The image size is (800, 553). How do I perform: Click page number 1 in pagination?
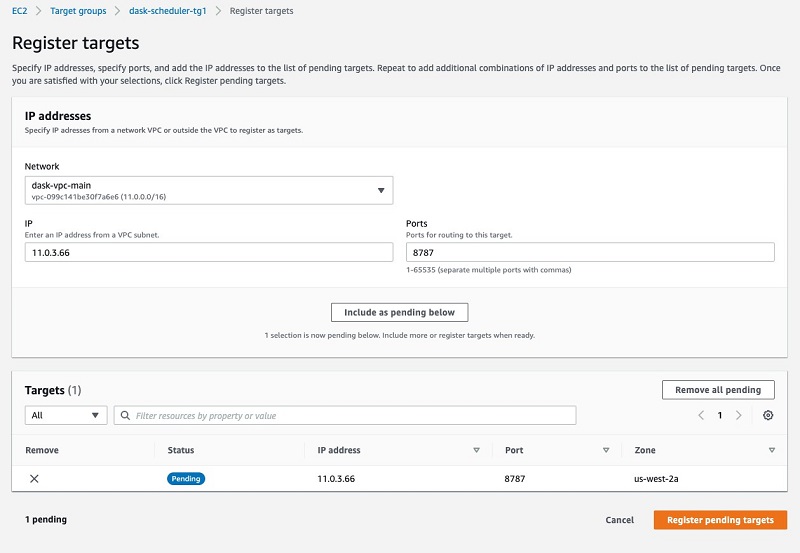pyautogui.click(x=719, y=415)
